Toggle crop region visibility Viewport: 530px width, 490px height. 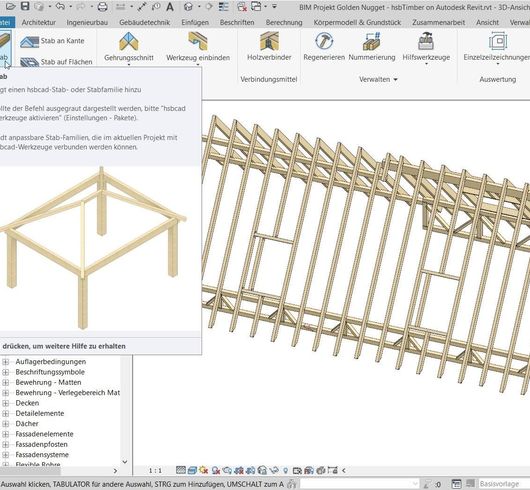point(250,470)
